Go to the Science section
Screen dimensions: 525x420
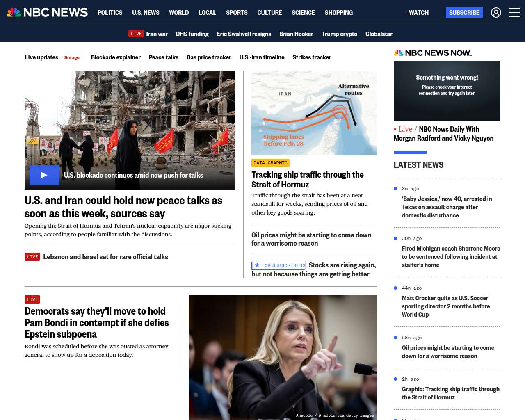pos(303,13)
